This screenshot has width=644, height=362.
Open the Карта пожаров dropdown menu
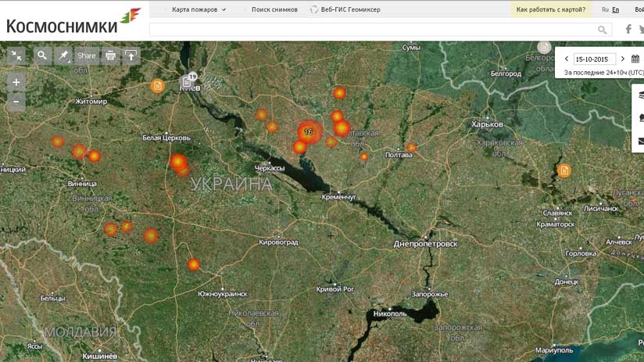[199, 9]
